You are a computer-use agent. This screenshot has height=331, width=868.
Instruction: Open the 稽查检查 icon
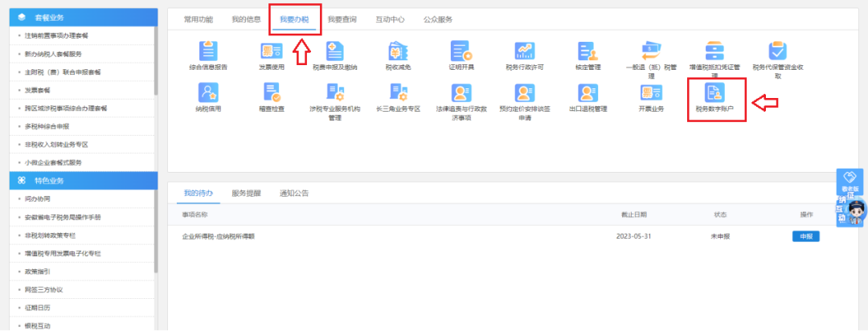[272, 92]
